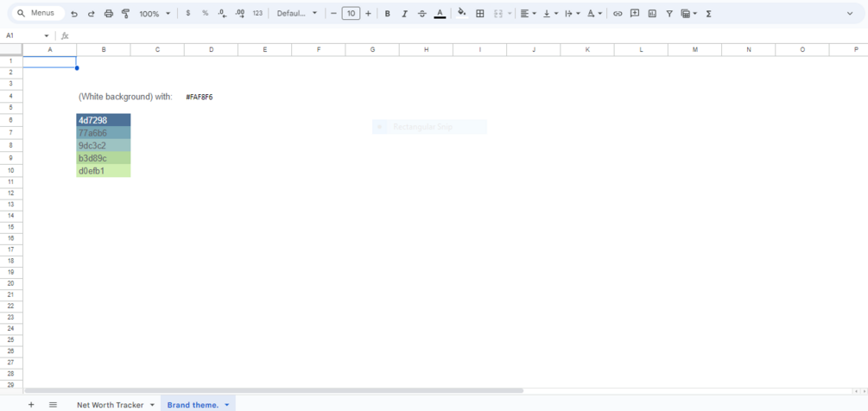Select column G header

click(x=372, y=50)
